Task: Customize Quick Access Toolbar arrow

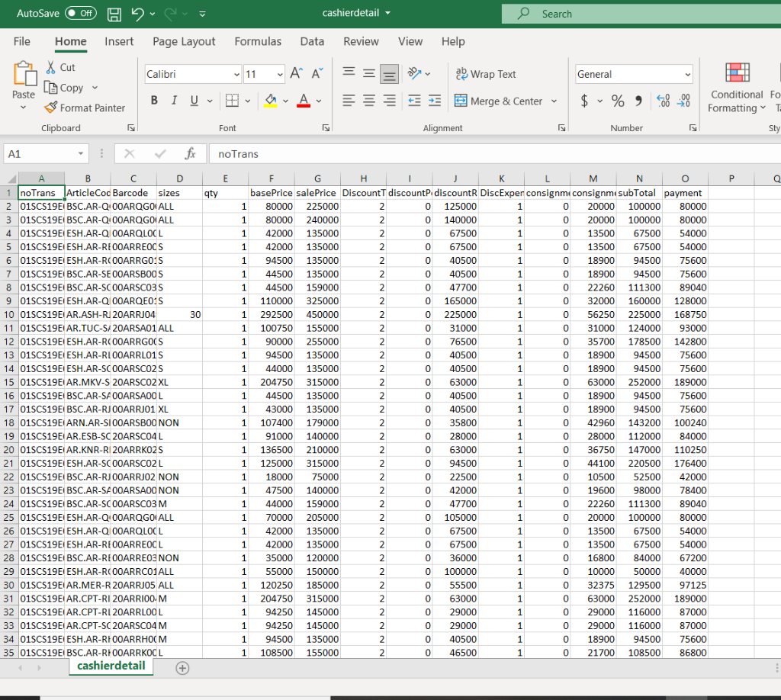Action: tap(202, 14)
